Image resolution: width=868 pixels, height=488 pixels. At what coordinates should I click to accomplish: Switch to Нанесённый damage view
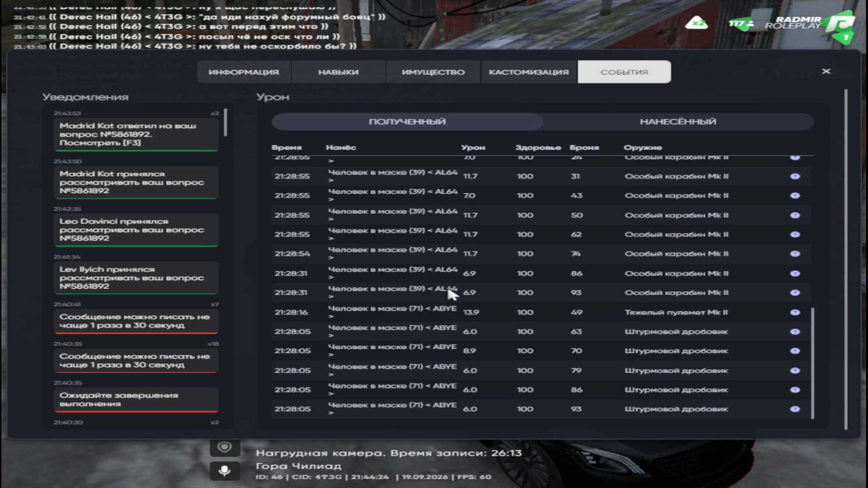(x=678, y=122)
